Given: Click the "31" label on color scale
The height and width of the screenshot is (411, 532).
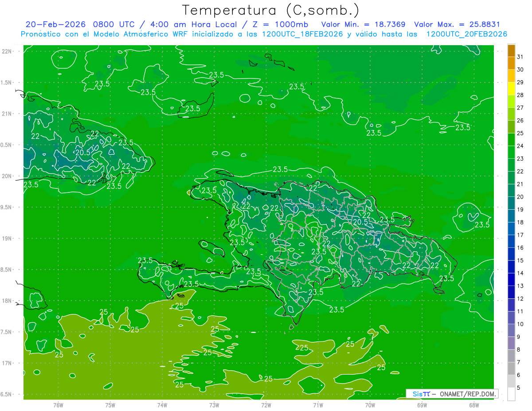Looking at the screenshot, I should (x=520, y=57).
